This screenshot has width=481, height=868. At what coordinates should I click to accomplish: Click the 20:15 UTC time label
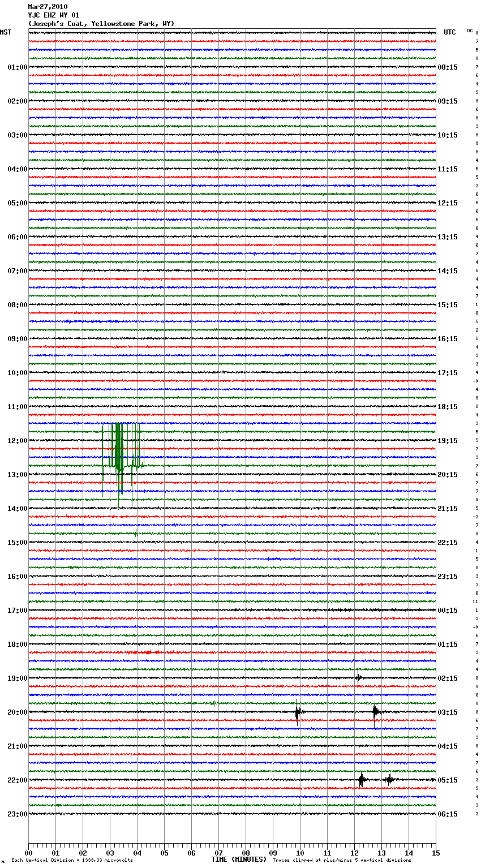coord(448,475)
